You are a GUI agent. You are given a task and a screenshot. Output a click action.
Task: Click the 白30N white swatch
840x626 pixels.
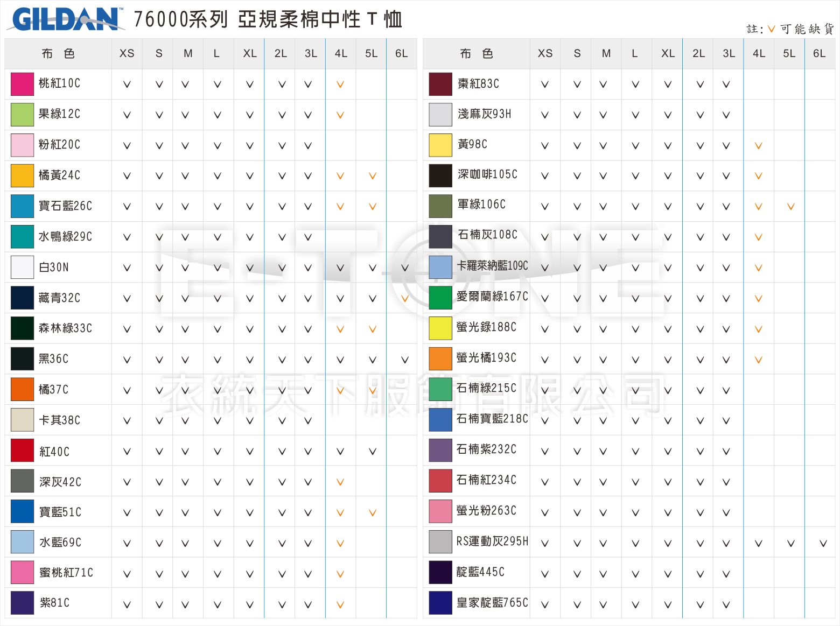click(x=22, y=268)
